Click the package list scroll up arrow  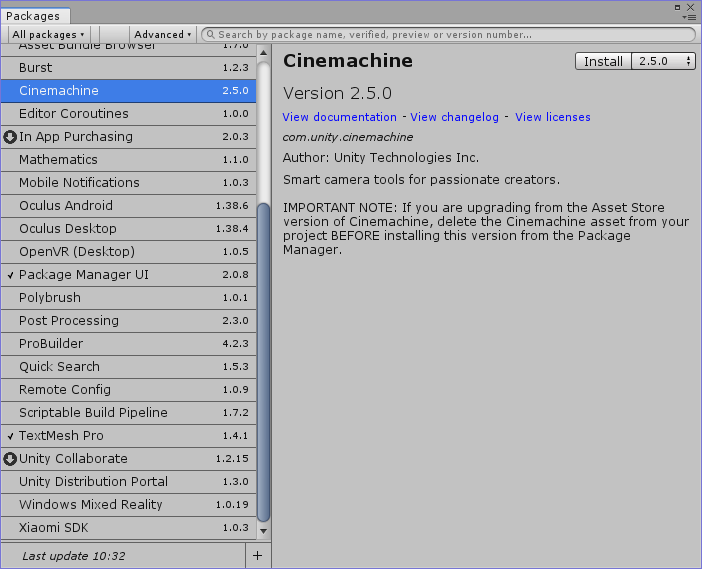coord(264,53)
